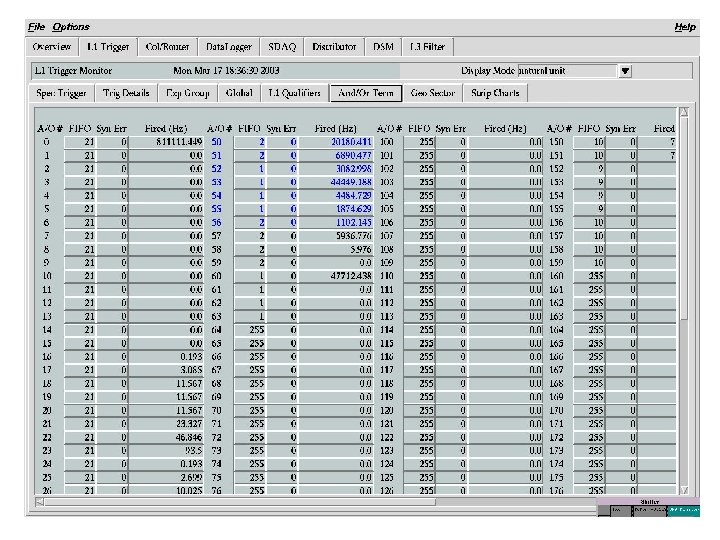The height and width of the screenshot is (540, 720).
Task: Expand the Display Mode dropdown arrow
Action: [625, 71]
